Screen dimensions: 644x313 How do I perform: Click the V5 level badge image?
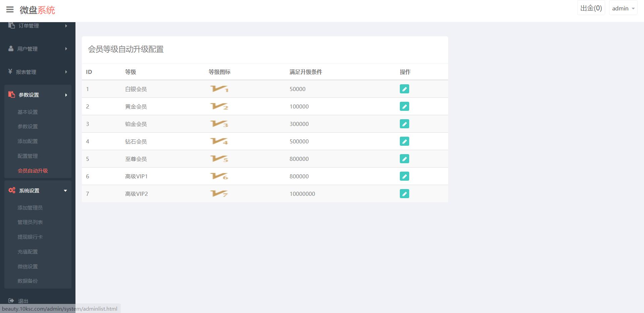pos(219,159)
